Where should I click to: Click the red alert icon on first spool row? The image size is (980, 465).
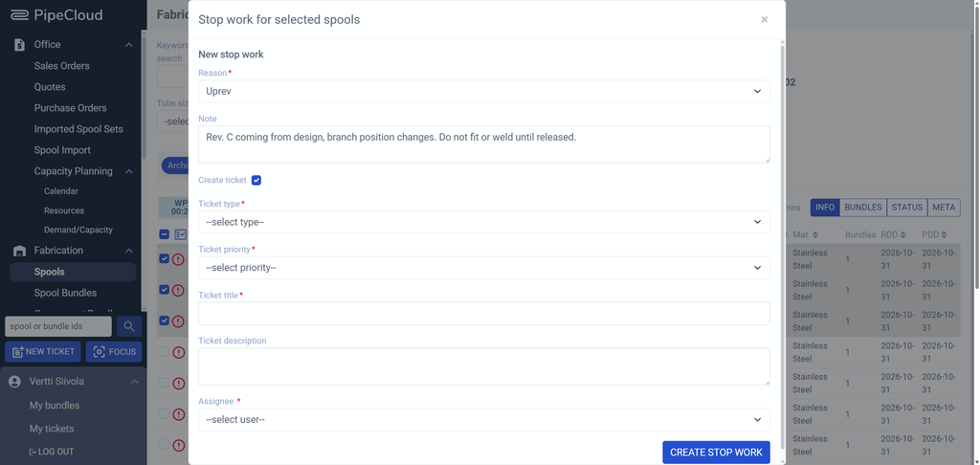178,258
